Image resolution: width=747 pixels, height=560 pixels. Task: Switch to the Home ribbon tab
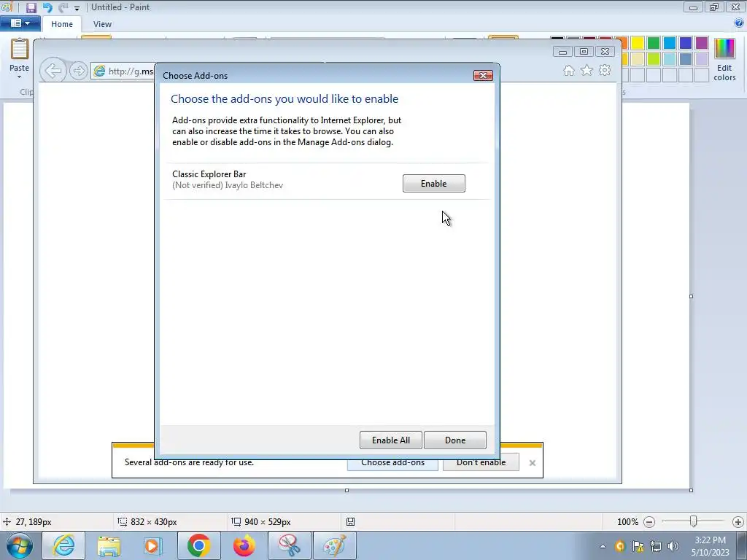(62, 24)
